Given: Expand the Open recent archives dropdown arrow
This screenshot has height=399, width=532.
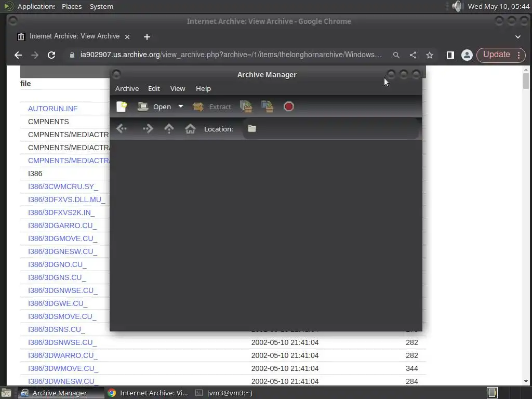Looking at the screenshot, I should pos(181,107).
